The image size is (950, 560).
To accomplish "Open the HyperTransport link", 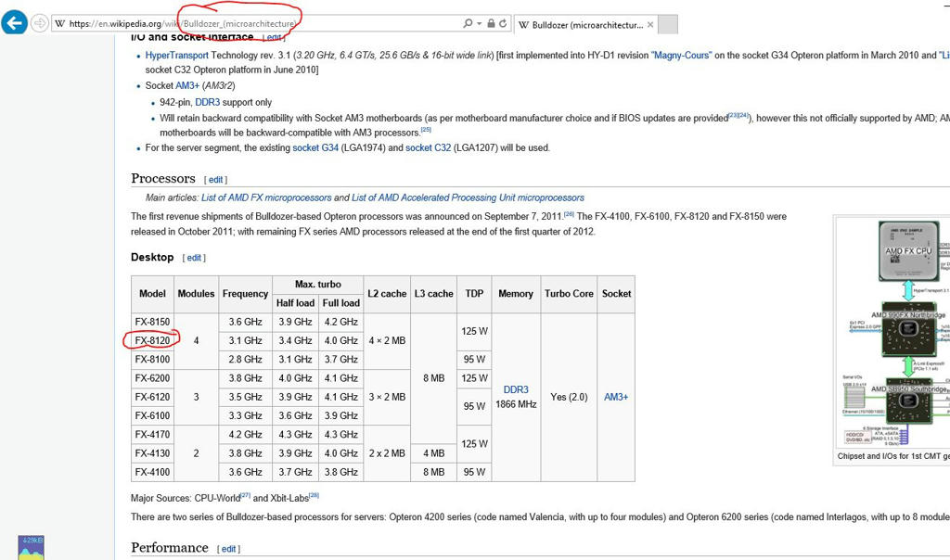I will pos(176,56).
